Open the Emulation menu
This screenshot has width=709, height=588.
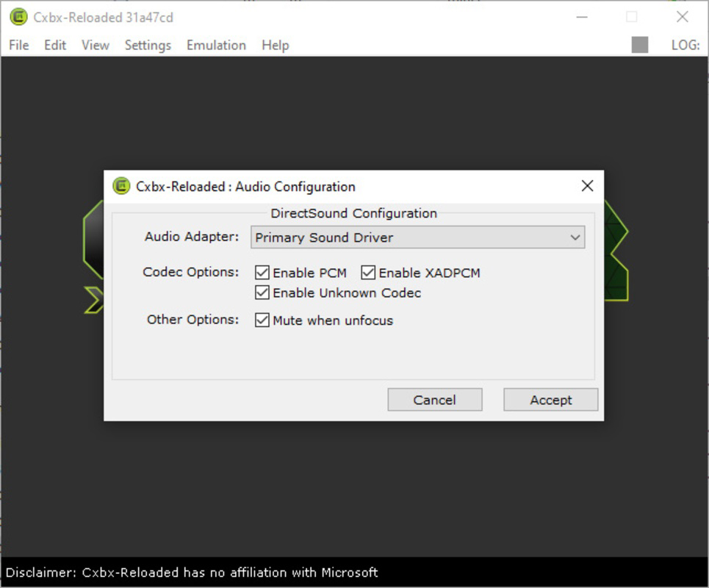(216, 46)
